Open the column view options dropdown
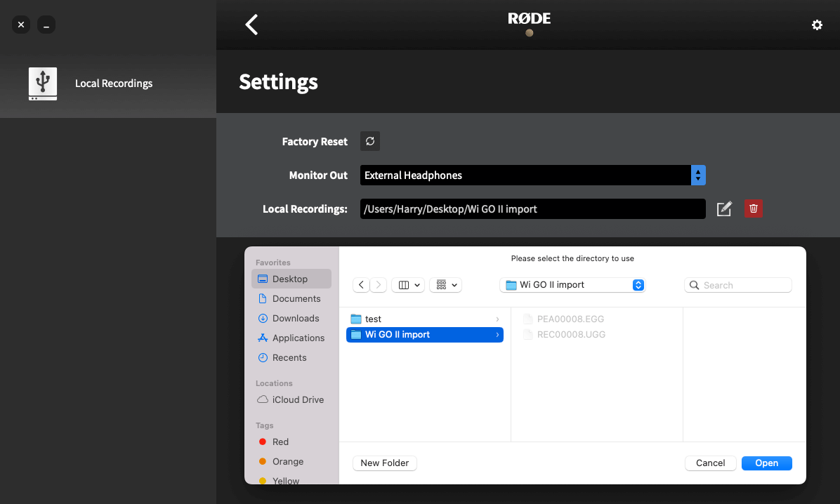840x504 pixels. pyautogui.click(x=408, y=285)
